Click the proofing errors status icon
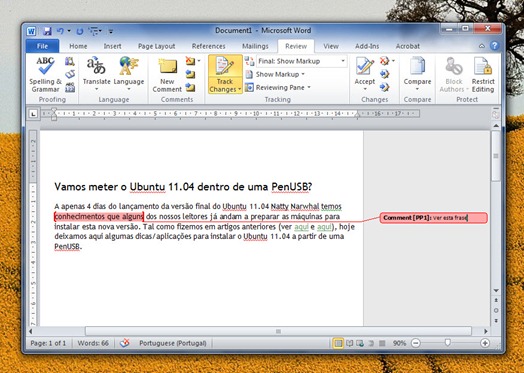This screenshot has width=524, height=373. tap(125, 343)
